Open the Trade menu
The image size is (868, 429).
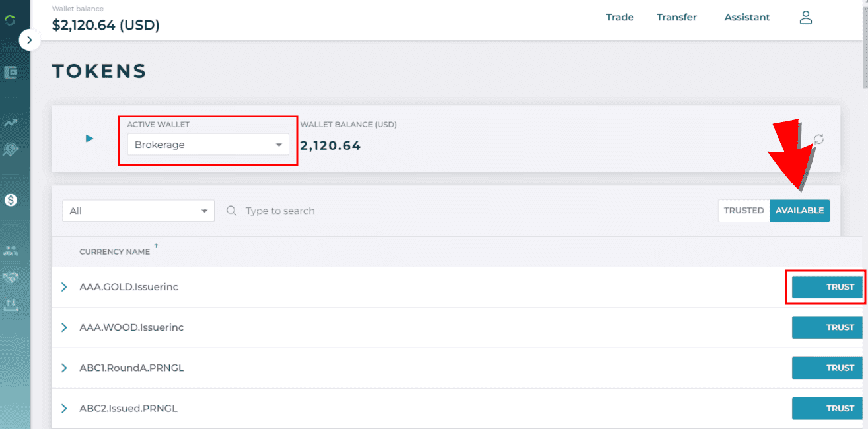[x=620, y=18]
